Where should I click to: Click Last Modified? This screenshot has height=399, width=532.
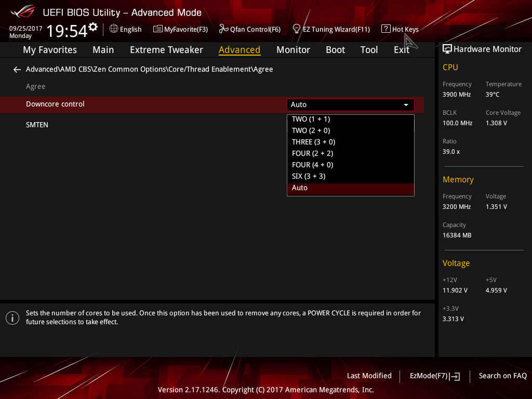369,376
